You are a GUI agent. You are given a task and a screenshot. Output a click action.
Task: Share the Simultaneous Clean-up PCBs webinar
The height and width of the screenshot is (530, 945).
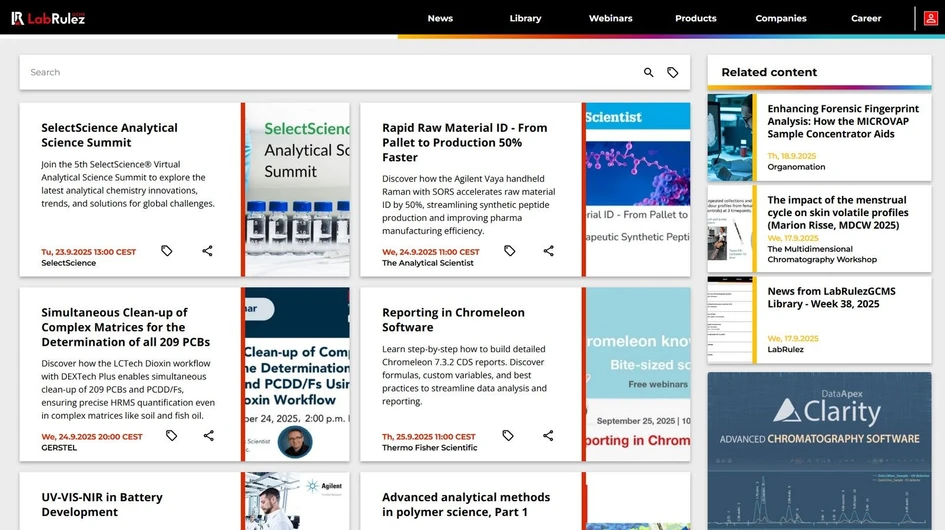(209, 436)
